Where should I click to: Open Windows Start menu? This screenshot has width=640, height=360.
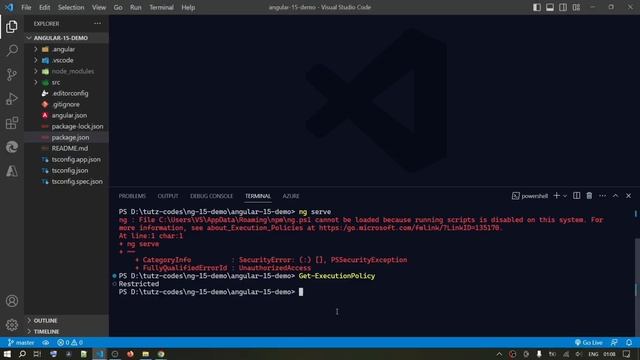point(7,354)
